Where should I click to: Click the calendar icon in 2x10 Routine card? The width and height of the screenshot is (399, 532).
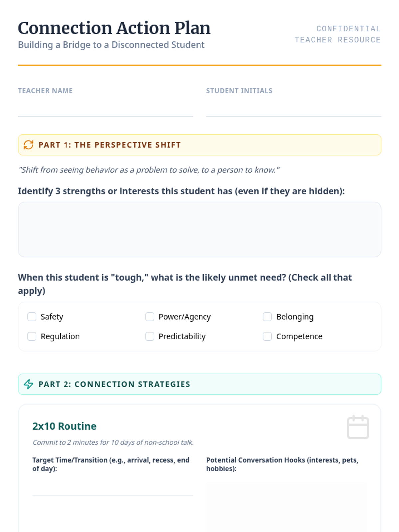tap(358, 427)
